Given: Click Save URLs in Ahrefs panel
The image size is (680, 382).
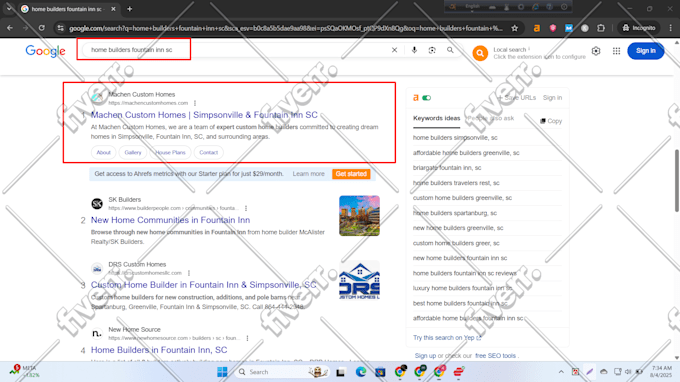Looking at the screenshot, I should (517, 98).
